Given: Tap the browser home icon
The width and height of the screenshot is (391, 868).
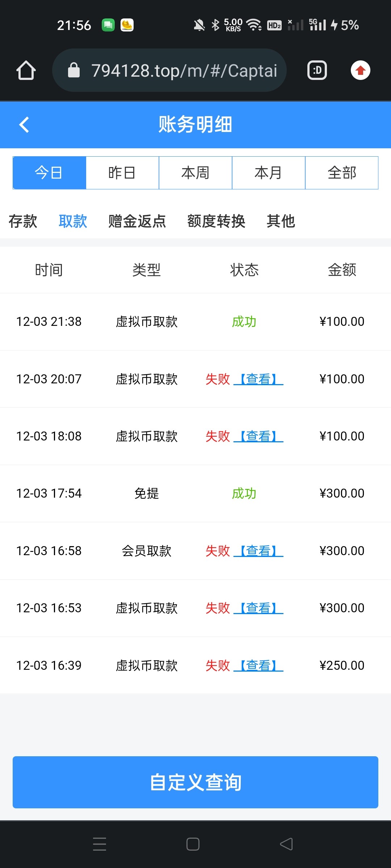Looking at the screenshot, I should (26, 70).
